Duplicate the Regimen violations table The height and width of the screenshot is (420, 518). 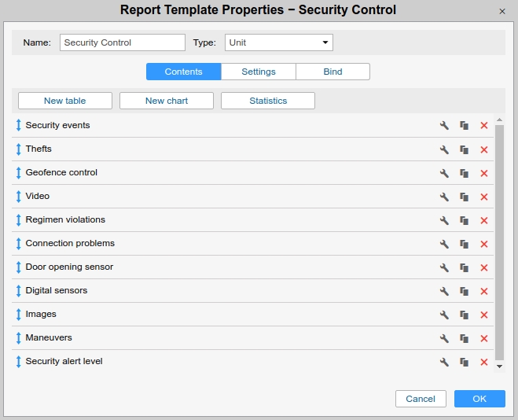point(465,220)
